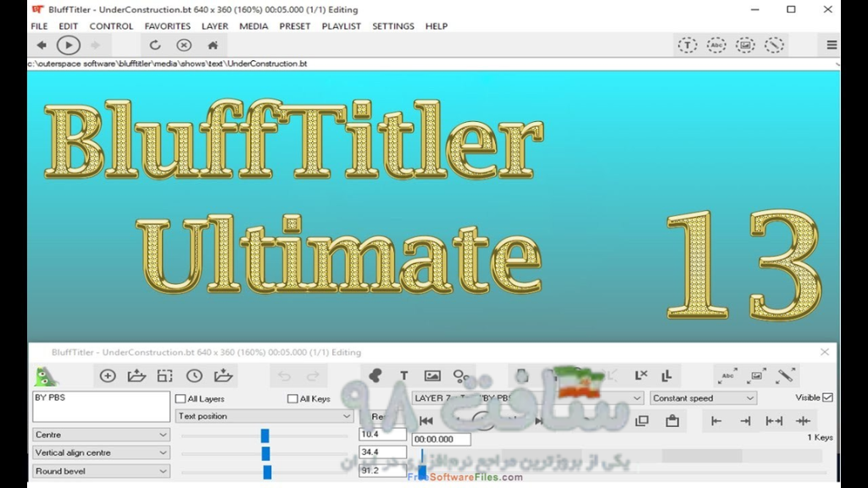Click the open show folder icon
The image size is (868, 488).
[136, 376]
